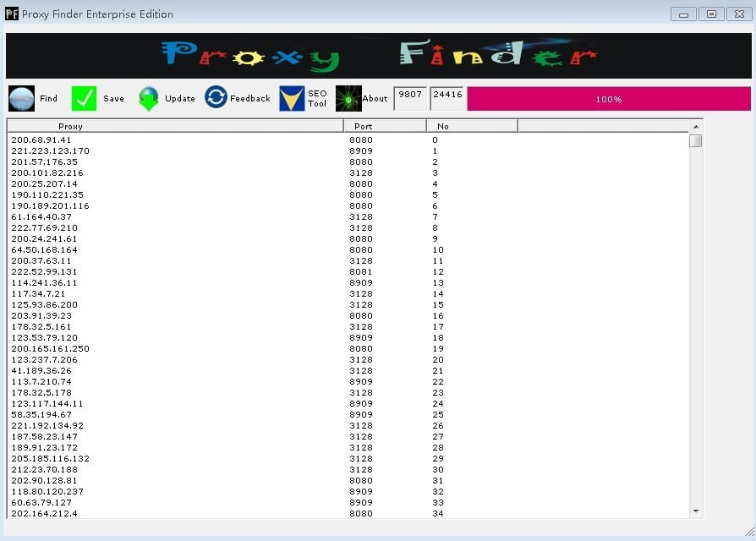Open the SEO Tool icon
The width and height of the screenshot is (756, 541).
click(292, 98)
